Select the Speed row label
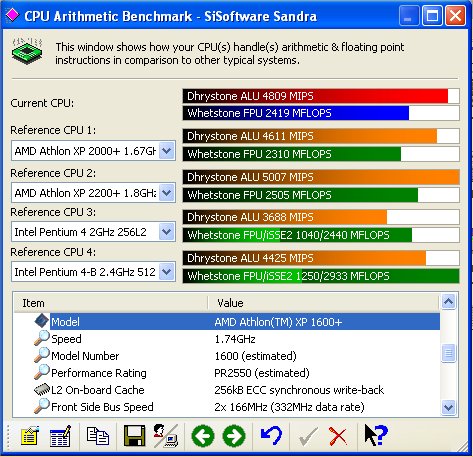Image resolution: width=473 pixels, height=457 pixels. 66,339
